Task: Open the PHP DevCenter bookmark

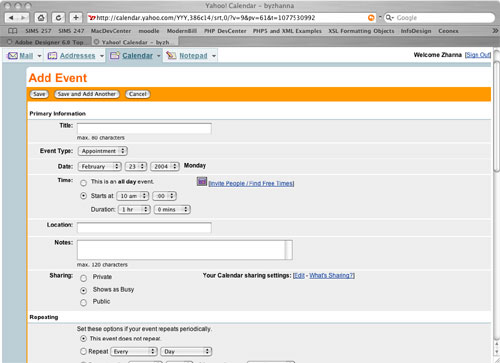Action: pyautogui.click(x=225, y=31)
